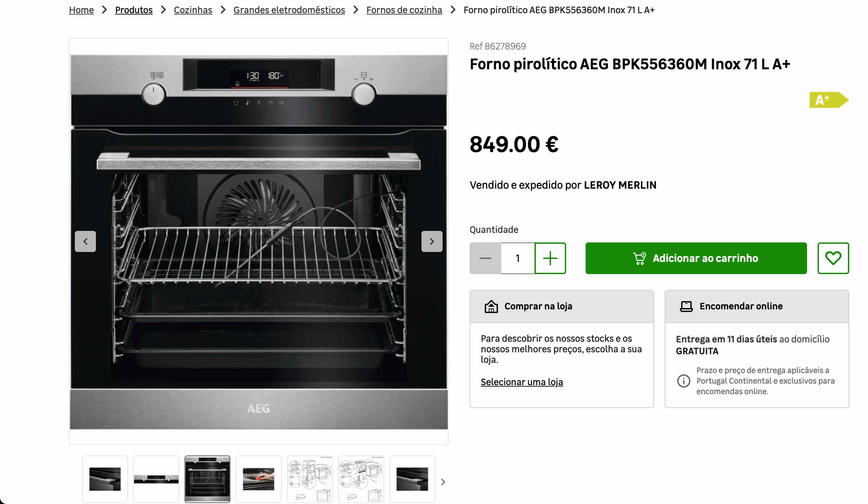Decrease quantity with the minus button
The width and height of the screenshot is (868, 504).
[485, 258]
